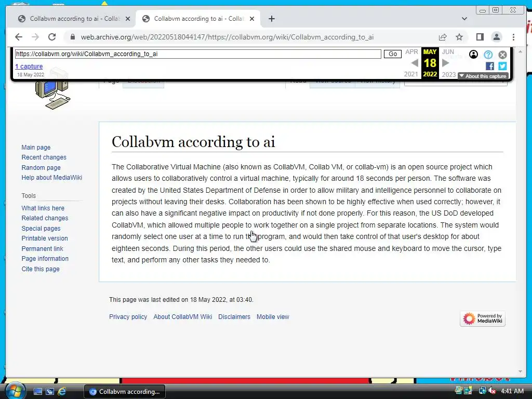Viewport: 532px width, 399px height.
Task: Click the 4:41 AM clock
Action: (512, 391)
